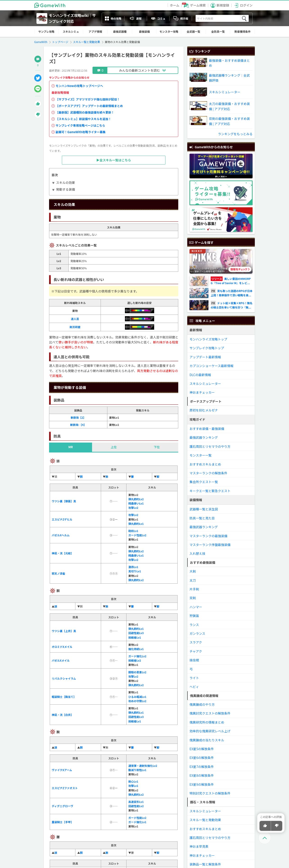The height and width of the screenshot is (868, 289).
Task: Click the ホーム link in header
Action: click(174, 5)
